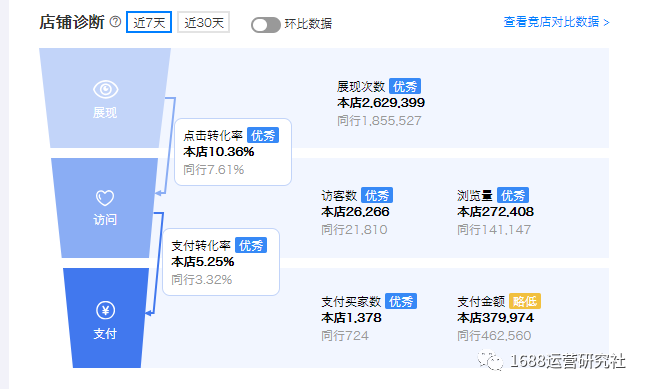
Task: Click the 点击转化率 metric label
Action: coord(213,136)
